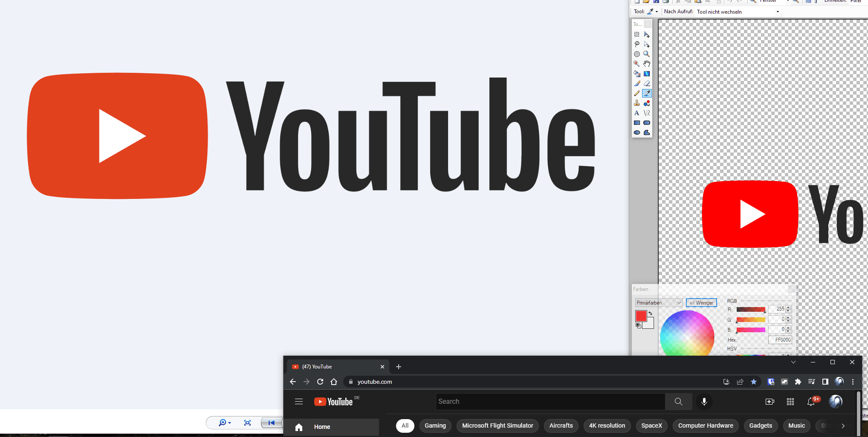Open image viewer zoom dropdown
The height and width of the screenshot is (437, 868).
[x=225, y=423]
